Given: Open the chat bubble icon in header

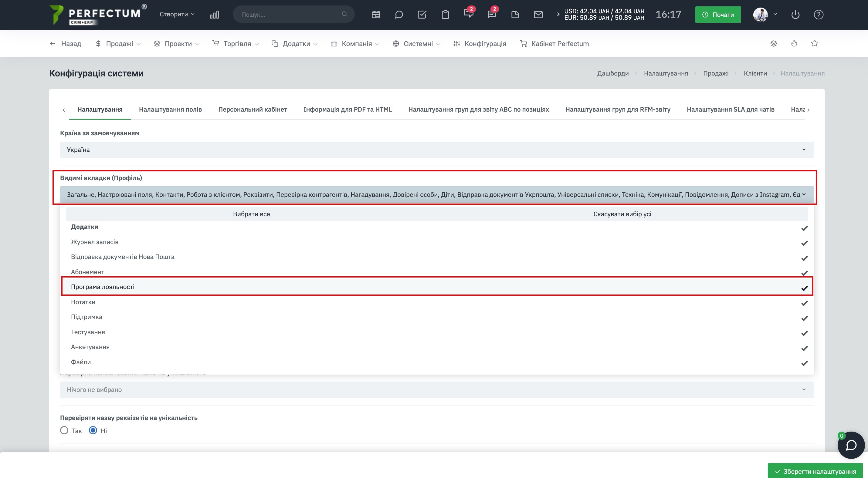Looking at the screenshot, I should (399, 15).
